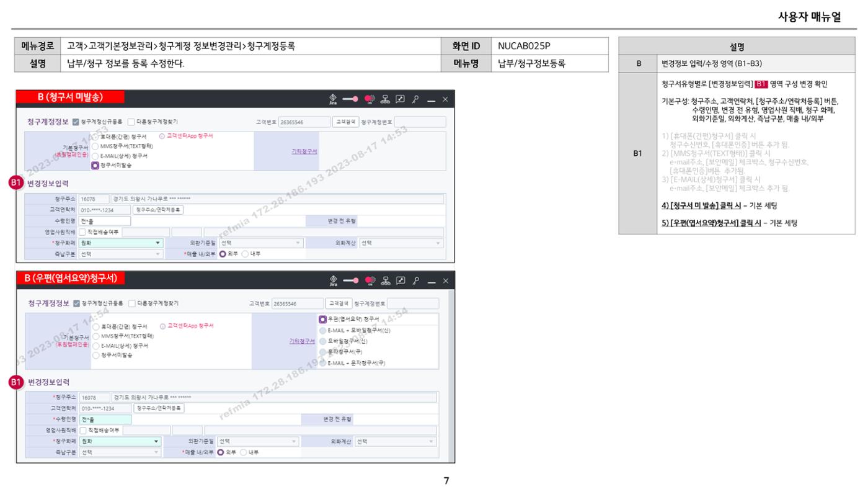This screenshot has width=868, height=489.
Task: Click 청구계정번호 field in 우편(엽서요약)청구서 window
Action: pos(414,303)
